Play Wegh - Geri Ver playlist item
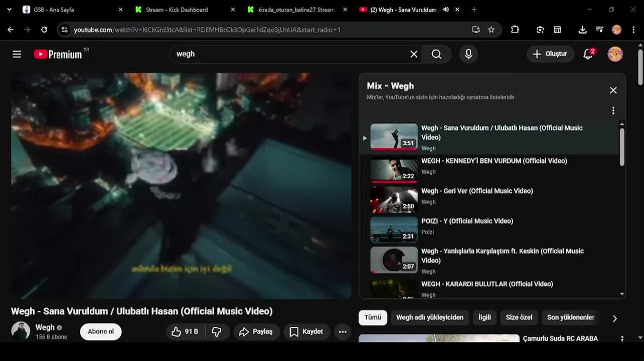The image size is (644, 361). click(x=489, y=200)
